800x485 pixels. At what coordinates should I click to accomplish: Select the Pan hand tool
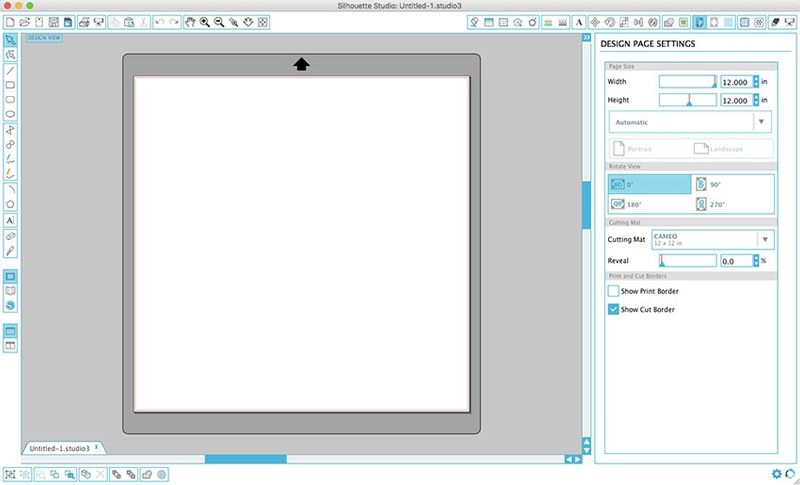tap(190, 22)
